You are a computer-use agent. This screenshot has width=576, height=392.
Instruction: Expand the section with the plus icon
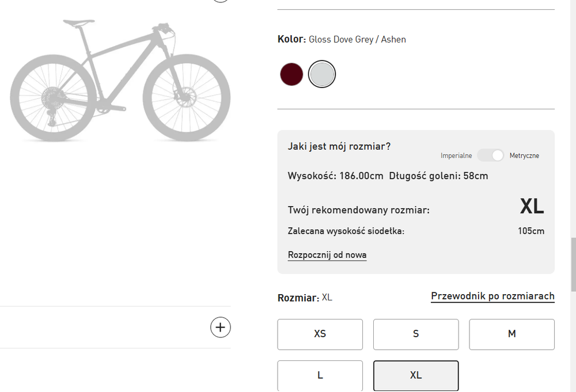(x=220, y=328)
